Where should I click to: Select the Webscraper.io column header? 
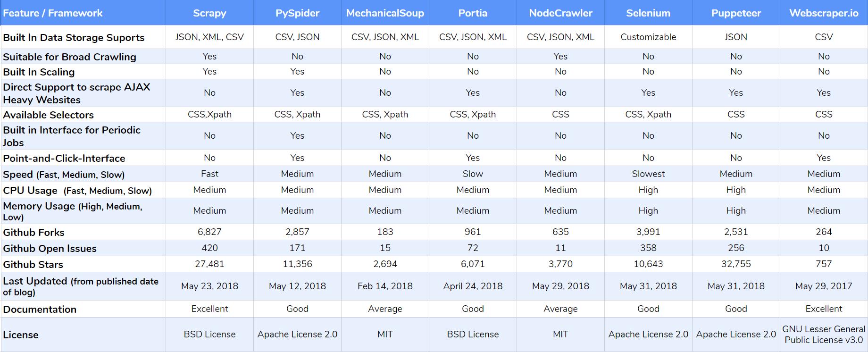point(824,13)
